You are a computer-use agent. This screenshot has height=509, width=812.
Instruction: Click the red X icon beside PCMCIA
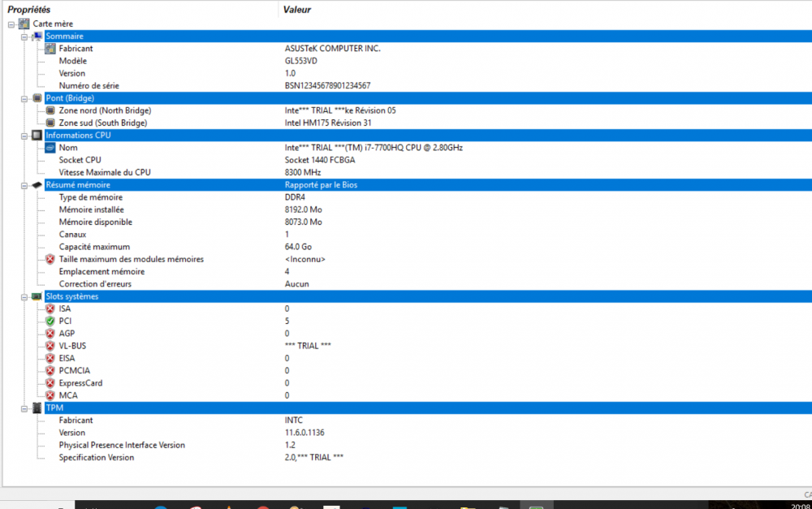pyautogui.click(x=50, y=371)
